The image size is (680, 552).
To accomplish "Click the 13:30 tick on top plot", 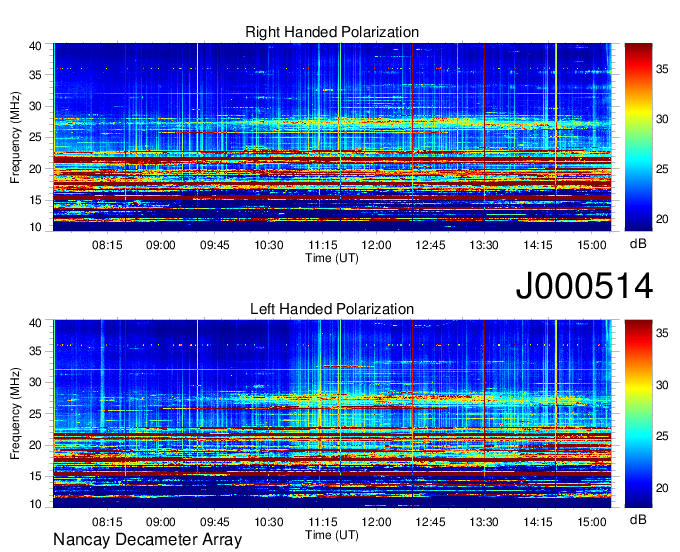I will (x=484, y=245).
